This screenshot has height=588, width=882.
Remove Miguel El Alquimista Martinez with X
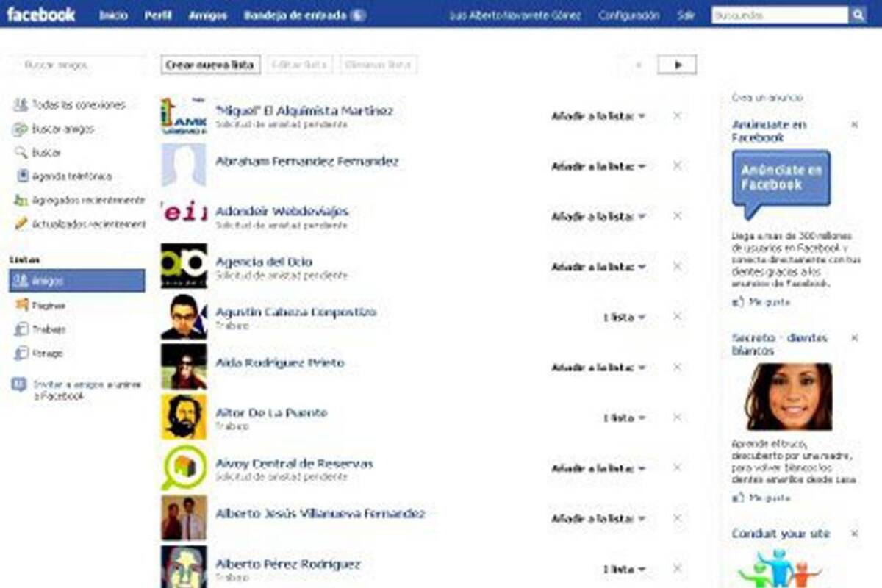[677, 115]
